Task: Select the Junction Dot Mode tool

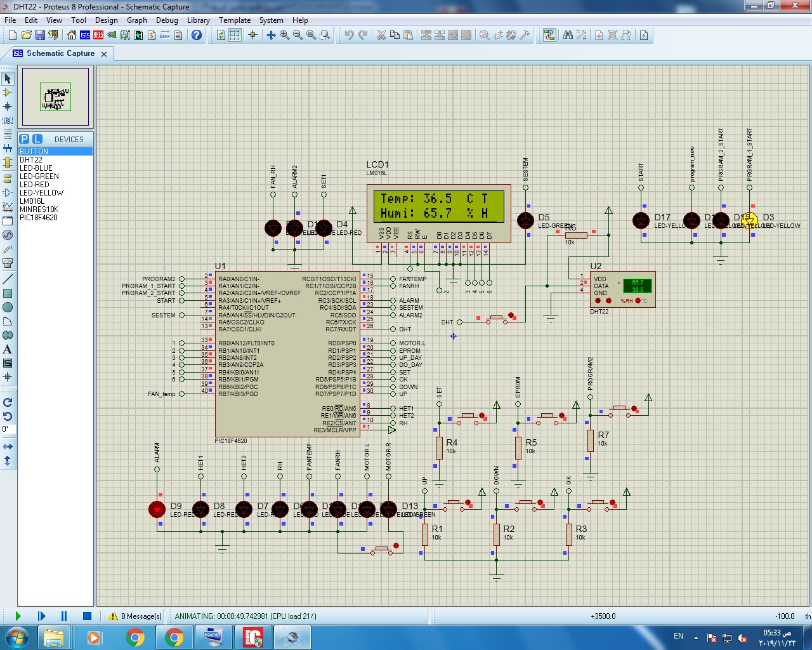Action: (8, 107)
